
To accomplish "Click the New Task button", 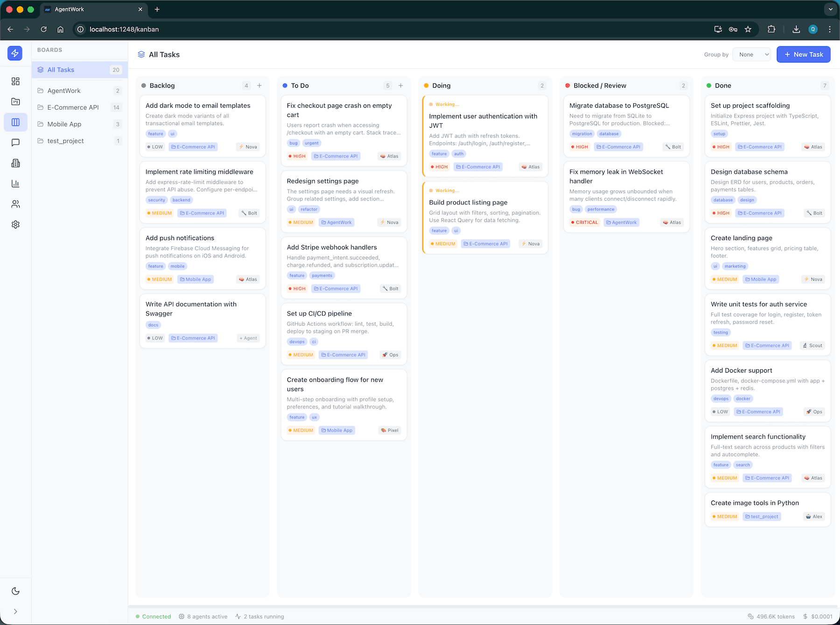I will point(803,54).
